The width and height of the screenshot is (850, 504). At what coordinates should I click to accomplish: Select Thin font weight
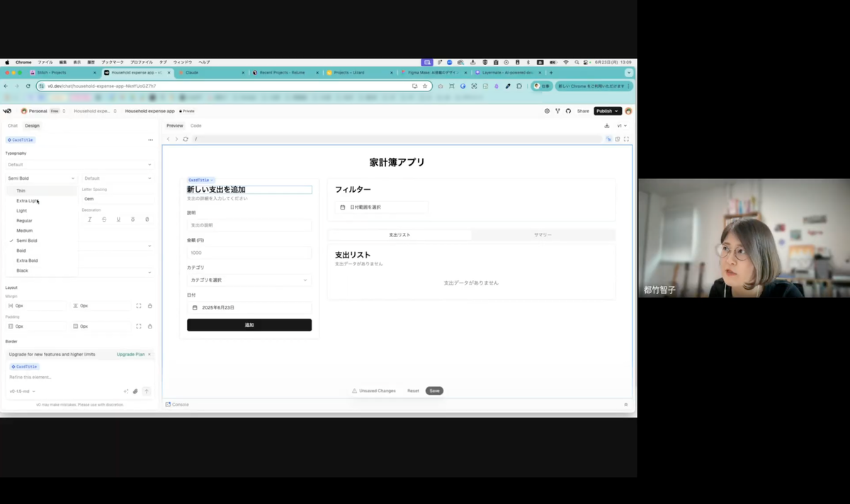(x=42, y=191)
